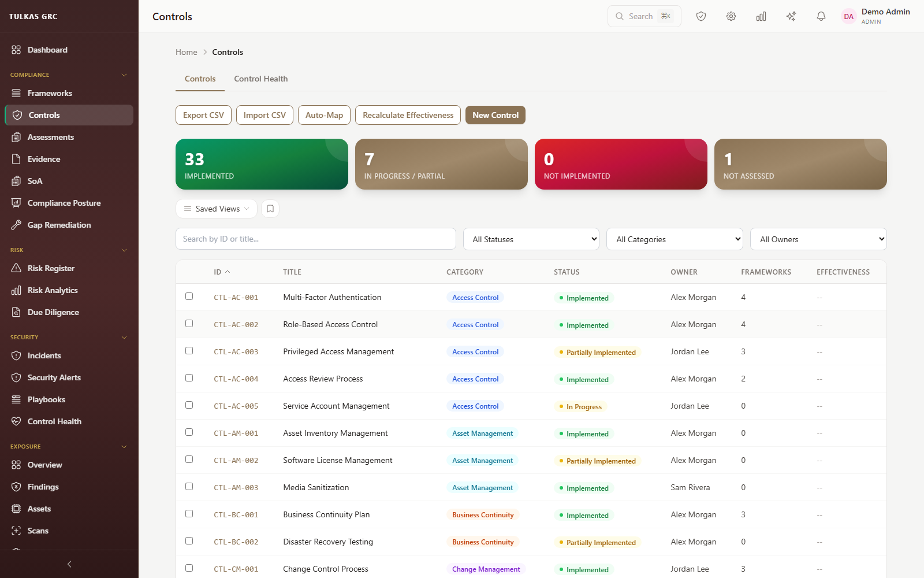Open Control Health heart icon in sidebar
The height and width of the screenshot is (578, 924).
[16, 421]
